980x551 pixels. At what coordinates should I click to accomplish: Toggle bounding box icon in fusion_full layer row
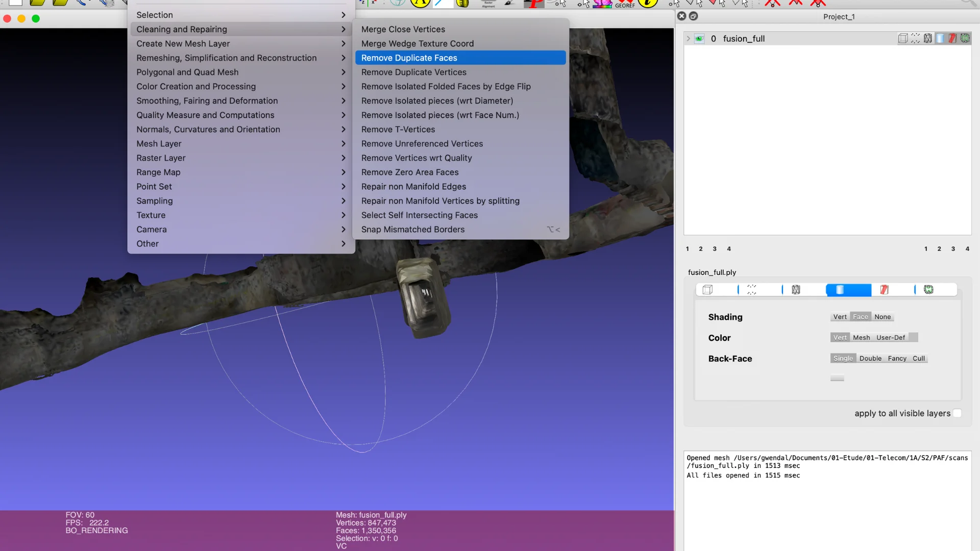(x=903, y=38)
